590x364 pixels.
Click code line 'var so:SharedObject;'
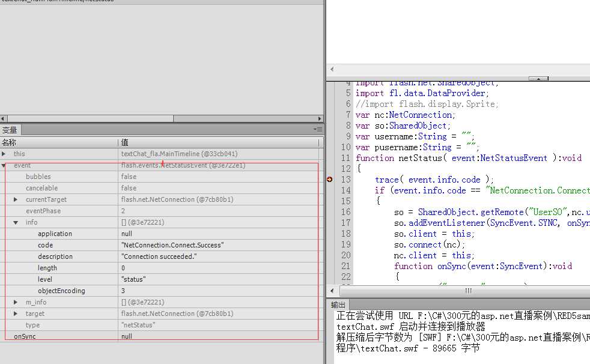point(403,126)
